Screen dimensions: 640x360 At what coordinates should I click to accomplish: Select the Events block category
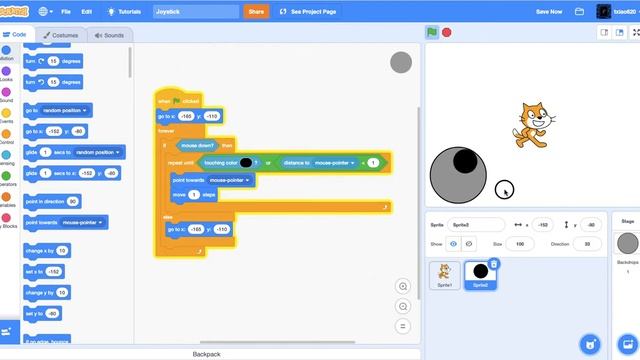tap(6, 116)
